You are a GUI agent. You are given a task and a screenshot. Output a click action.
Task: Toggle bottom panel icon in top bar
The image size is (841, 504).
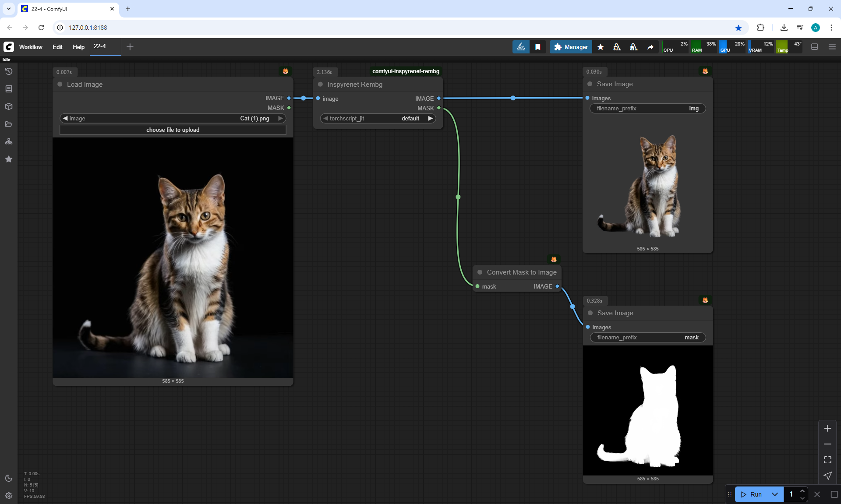pyautogui.click(x=815, y=47)
